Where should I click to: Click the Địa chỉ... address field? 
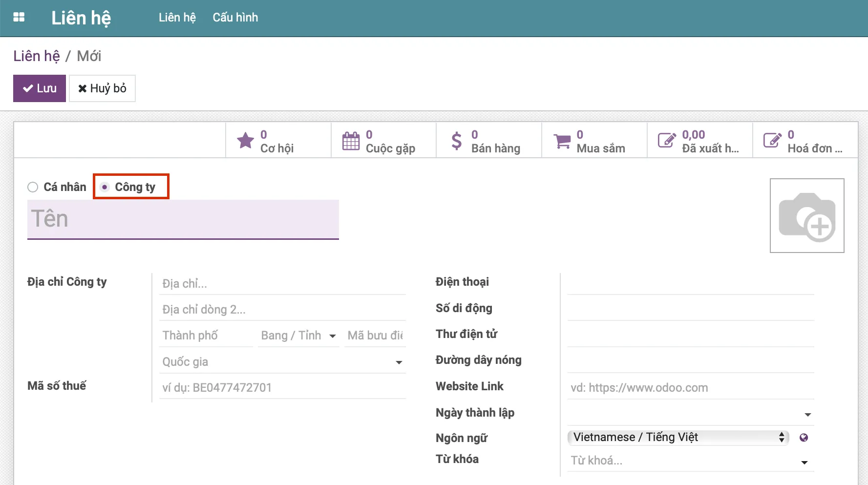(x=282, y=284)
